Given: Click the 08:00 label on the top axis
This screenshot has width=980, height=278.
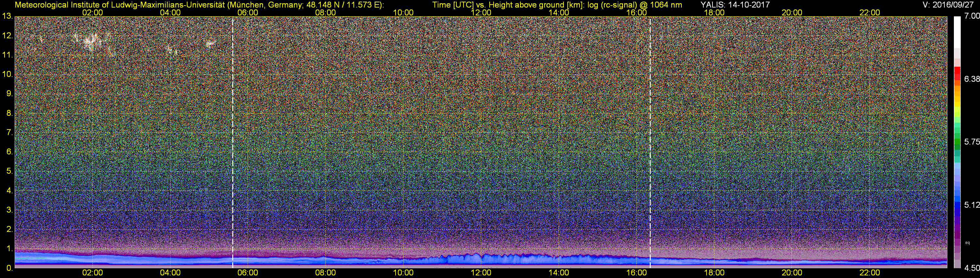Looking at the screenshot, I should click(x=325, y=12).
